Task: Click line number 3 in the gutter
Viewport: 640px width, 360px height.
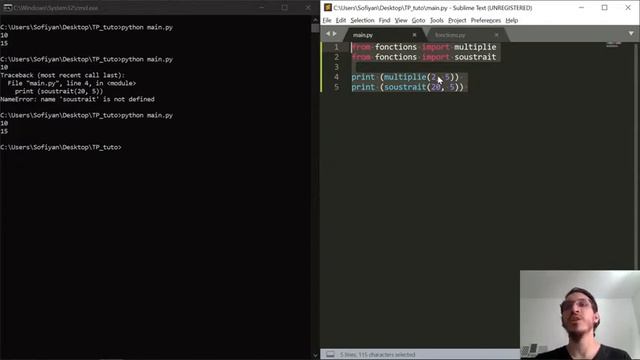Action: 336,67
